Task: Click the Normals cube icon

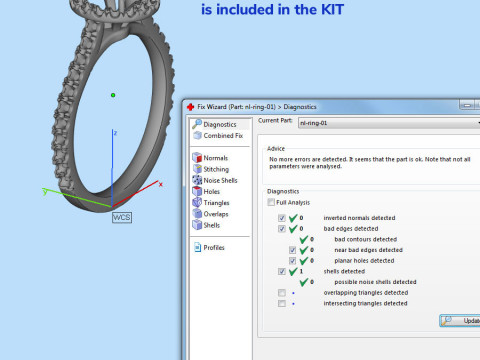Action: tap(197, 158)
